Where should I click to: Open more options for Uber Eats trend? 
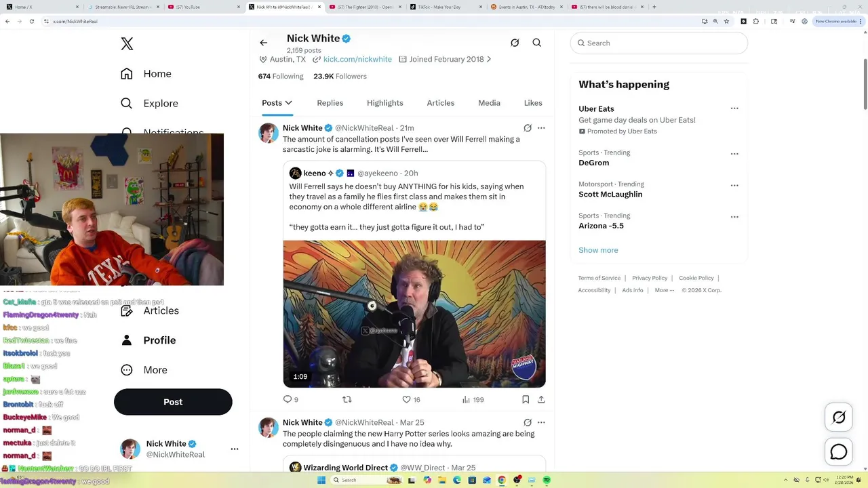pyautogui.click(x=734, y=108)
